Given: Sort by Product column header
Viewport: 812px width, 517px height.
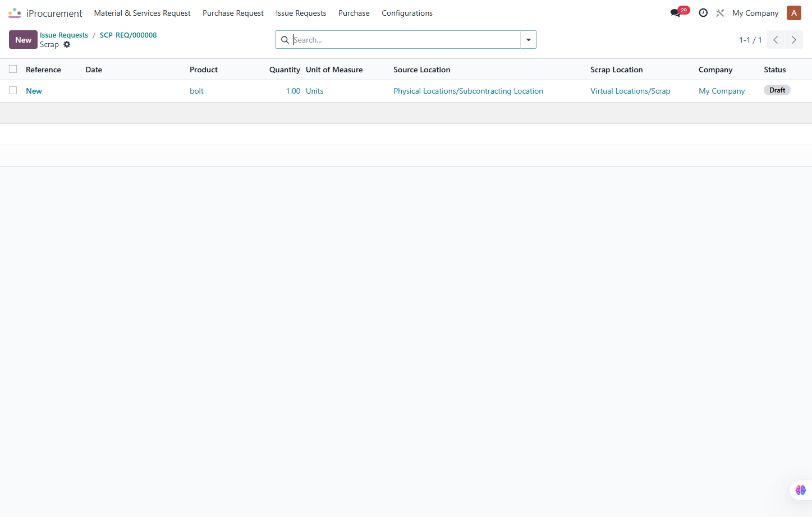Looking at the screenshot, I should 204,70.
